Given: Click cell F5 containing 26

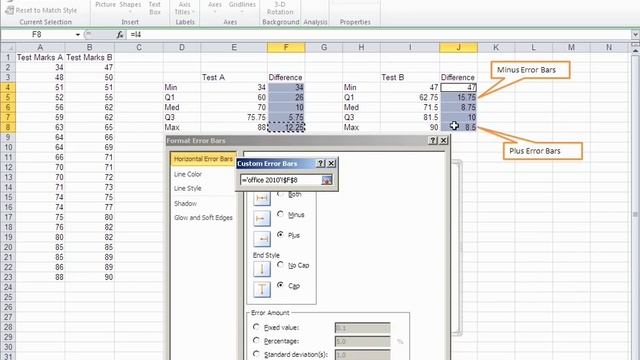Looking at the screenshot, I should [286, 98].
